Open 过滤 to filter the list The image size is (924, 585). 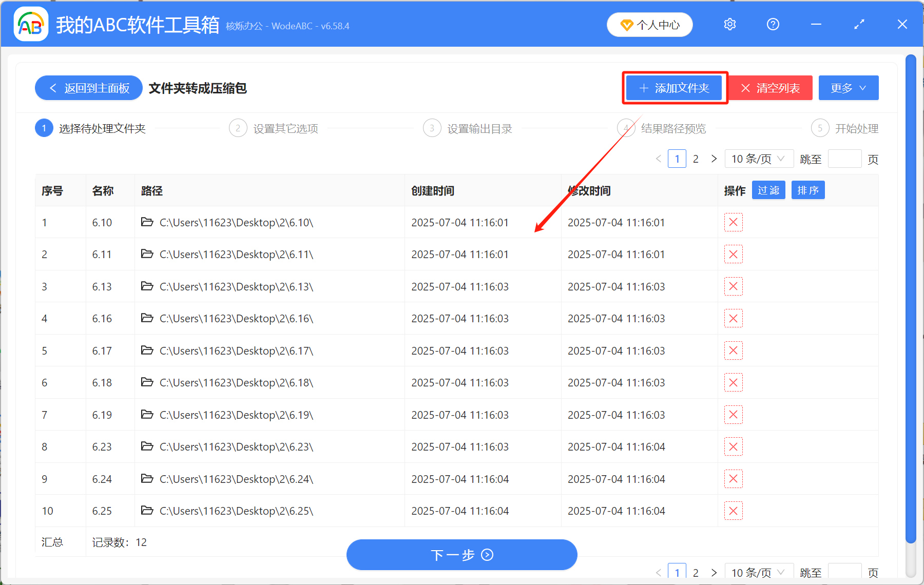pyautogui.click(x=768, y=190)
